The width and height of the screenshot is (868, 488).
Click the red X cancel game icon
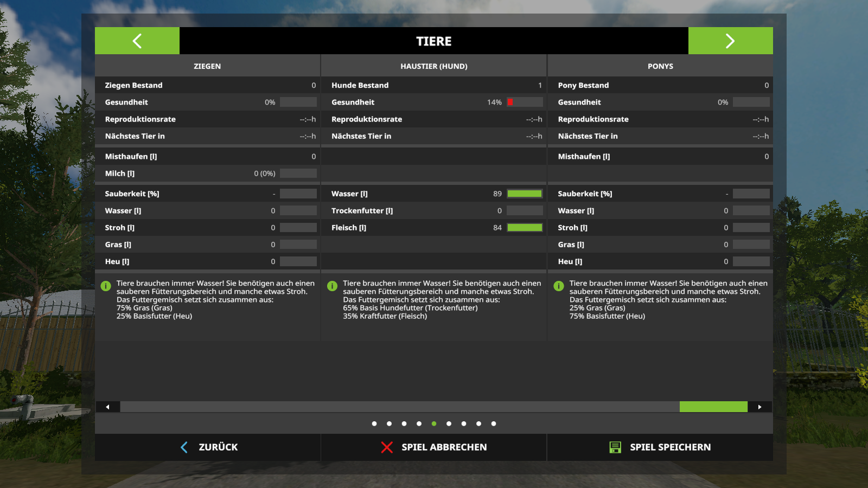387,447
